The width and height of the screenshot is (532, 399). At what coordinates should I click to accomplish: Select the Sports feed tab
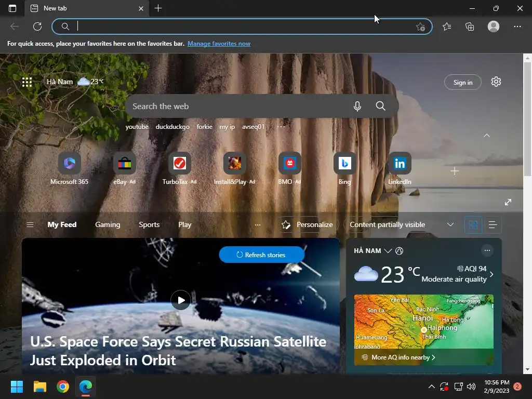[x=149, y=224]
